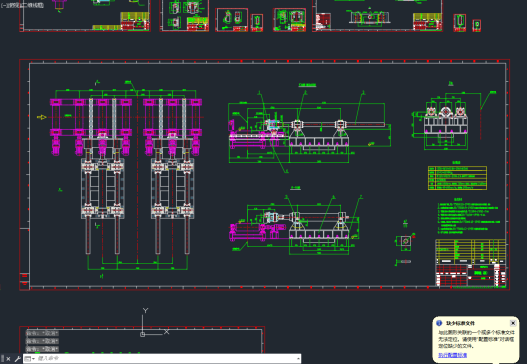527x364 pixels.
Task: Click the 缺少标准文件 notification title
Action: 460,323
